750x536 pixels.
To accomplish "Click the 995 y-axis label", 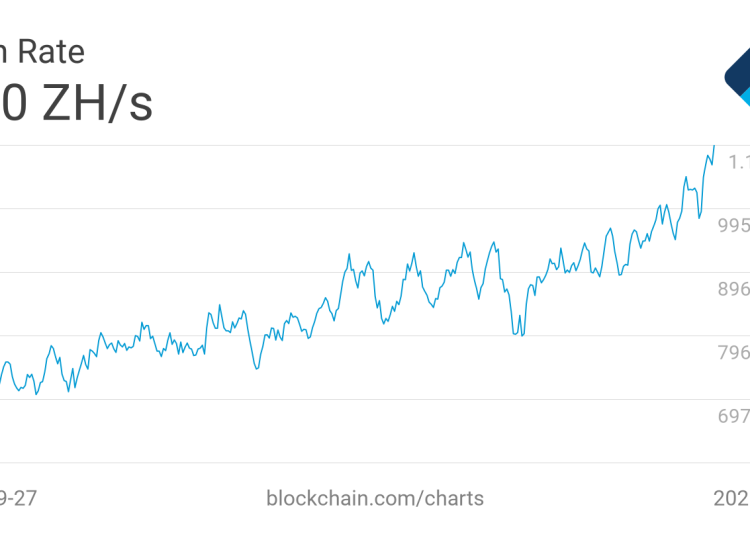I will point(733,225).
